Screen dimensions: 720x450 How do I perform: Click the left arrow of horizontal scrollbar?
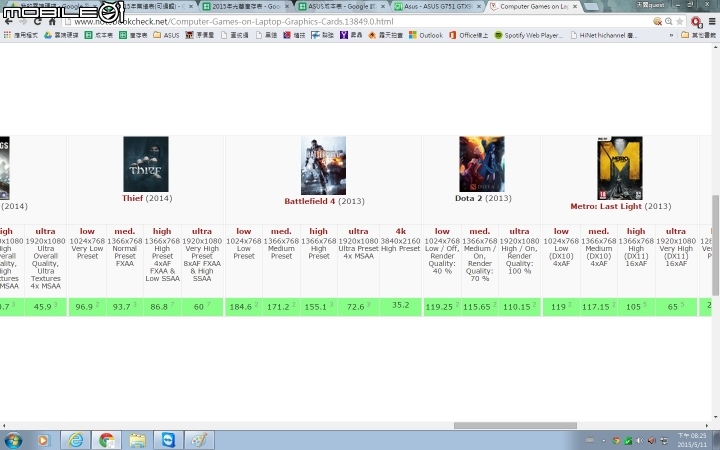pyautogui.click(x=4, y=426)
